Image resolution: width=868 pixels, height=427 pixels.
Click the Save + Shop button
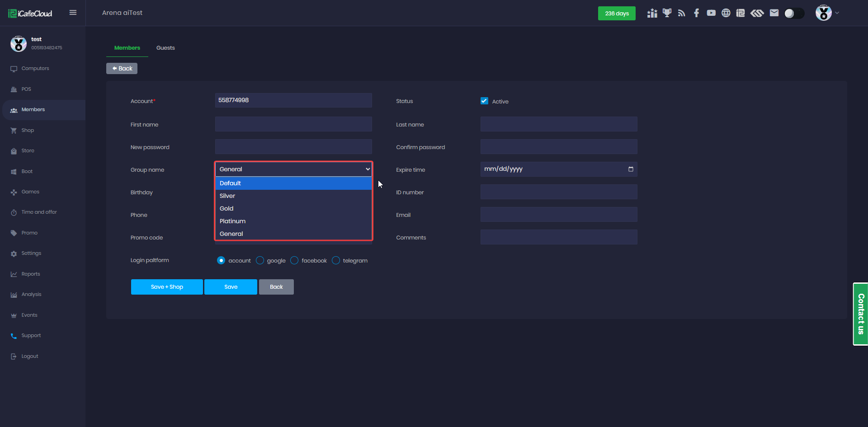[167, 287]
